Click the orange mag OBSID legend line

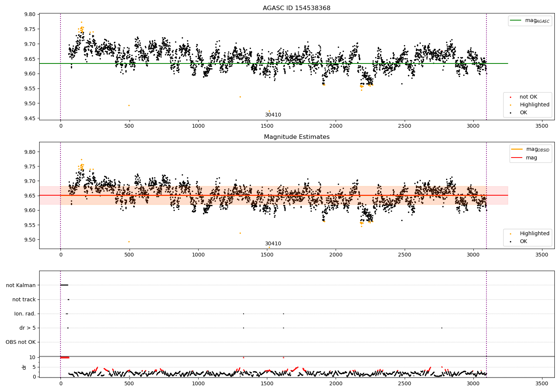coord(517,149)
